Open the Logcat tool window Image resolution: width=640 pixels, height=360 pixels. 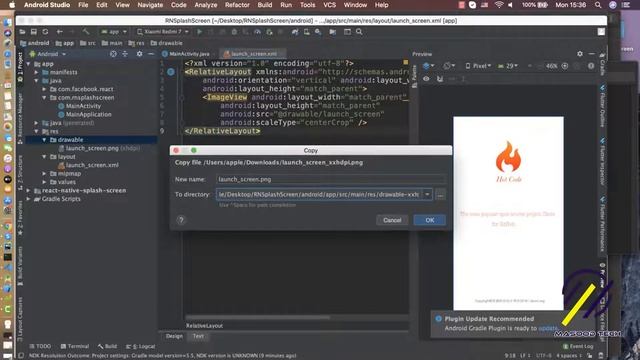pyautogui.click(x=141, y=346)
